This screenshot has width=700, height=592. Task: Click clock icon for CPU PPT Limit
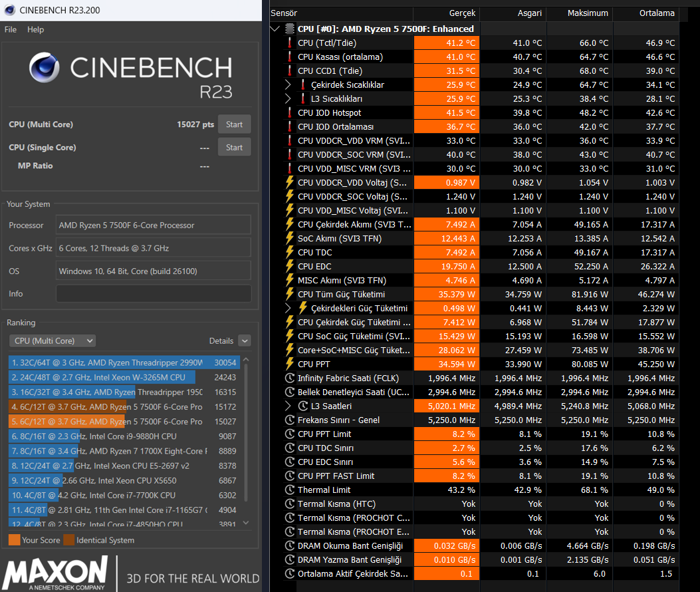tap(290, 434)
